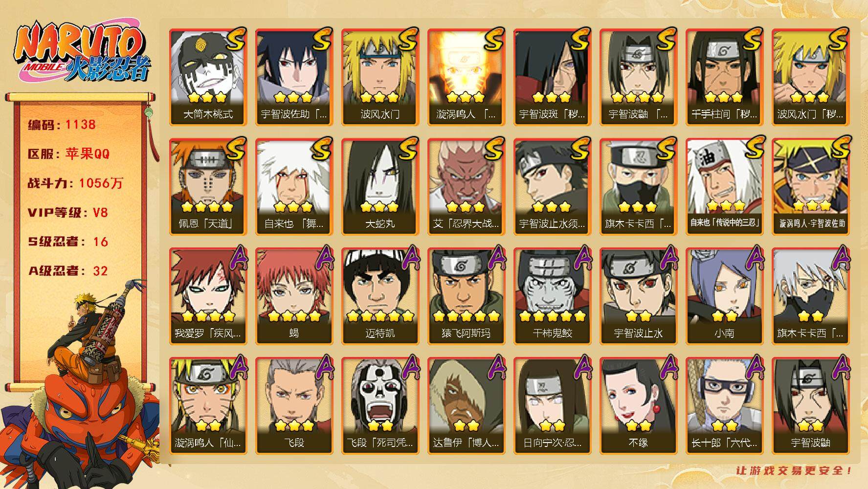This screenshot has height=489, width=868.
Task: Select the 猿飞阿斯玛 card
Action: pos(466,296)
